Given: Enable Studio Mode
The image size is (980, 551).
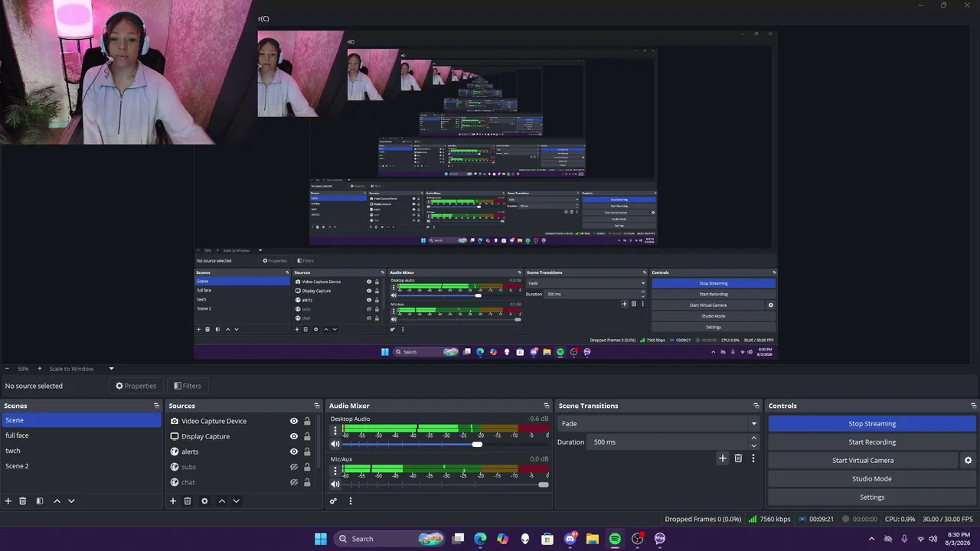Looking at the screenshot, I should coord(872,479).
